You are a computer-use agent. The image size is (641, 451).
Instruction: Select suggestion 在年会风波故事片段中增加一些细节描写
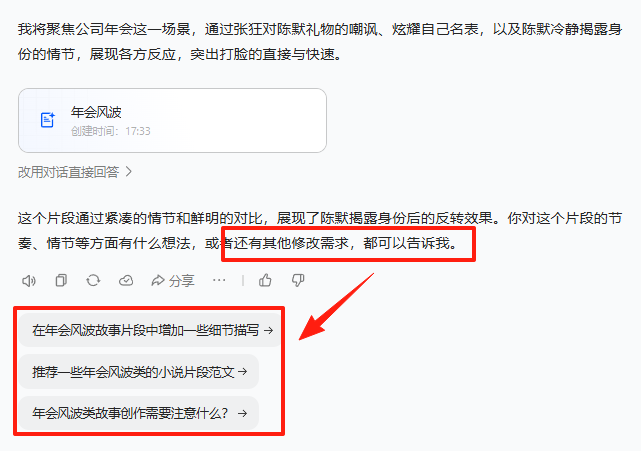coord(150,330)
